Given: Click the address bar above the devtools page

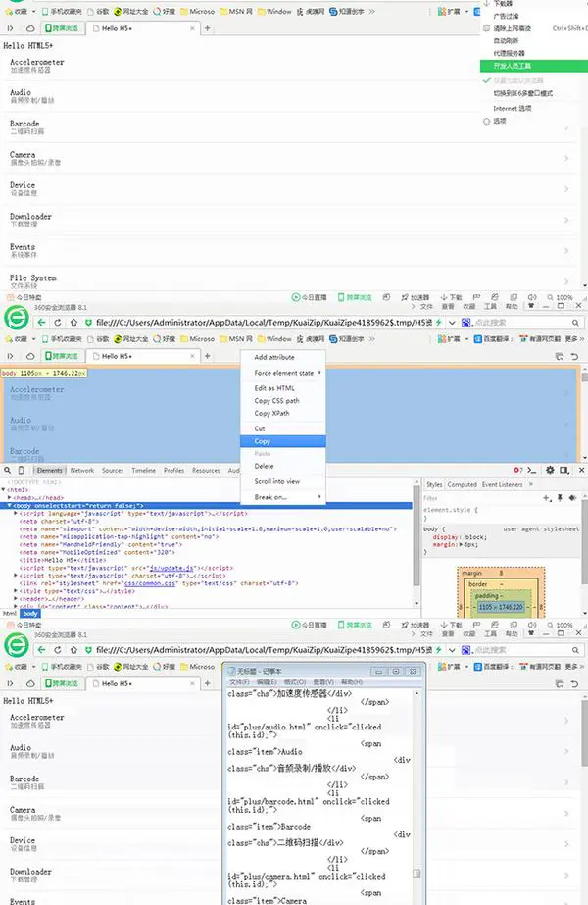Looking at the screenshot, I should point(264,323).
